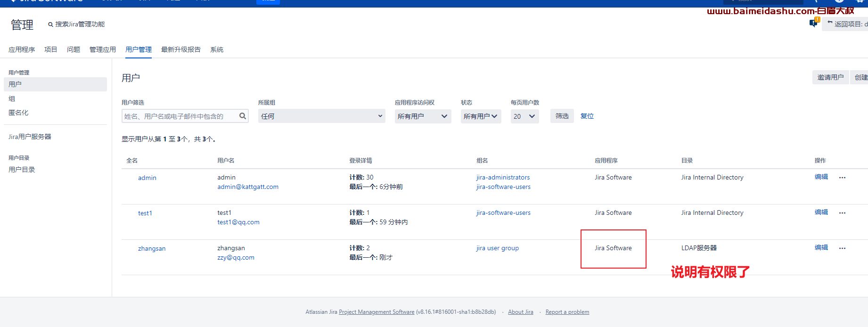Click 编辑 for the admin user
This screenshot has height=327, width=868.
[x=821, y=177]
